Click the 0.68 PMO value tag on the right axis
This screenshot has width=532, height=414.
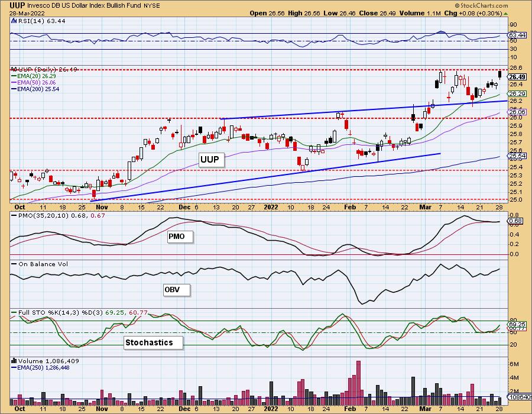(x=515, y=221)
